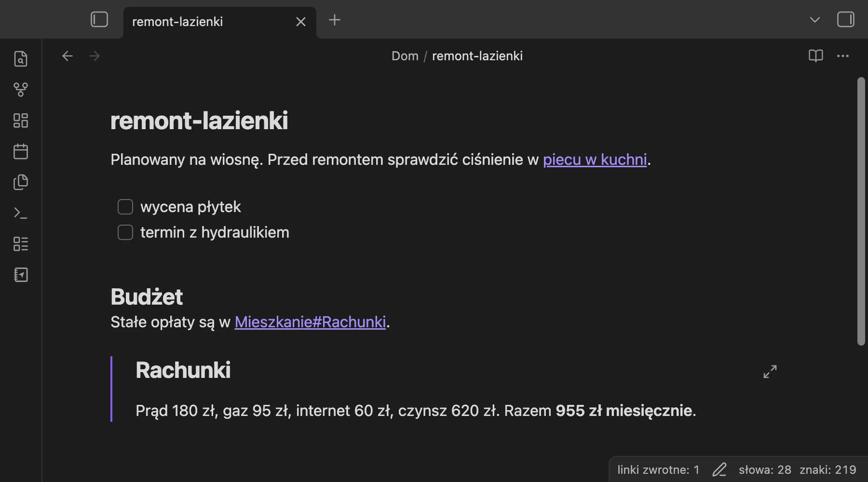Image resolution: width=868 pixels, height=482 pixels.
Task: Switch to reading view book icon
Action: tap(816, 56)
